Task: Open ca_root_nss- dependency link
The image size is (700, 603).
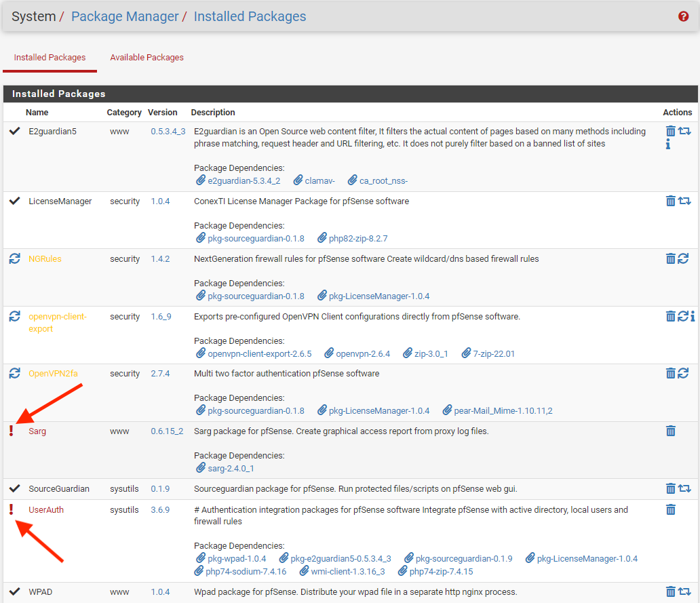Action: [x=383, y=181]
